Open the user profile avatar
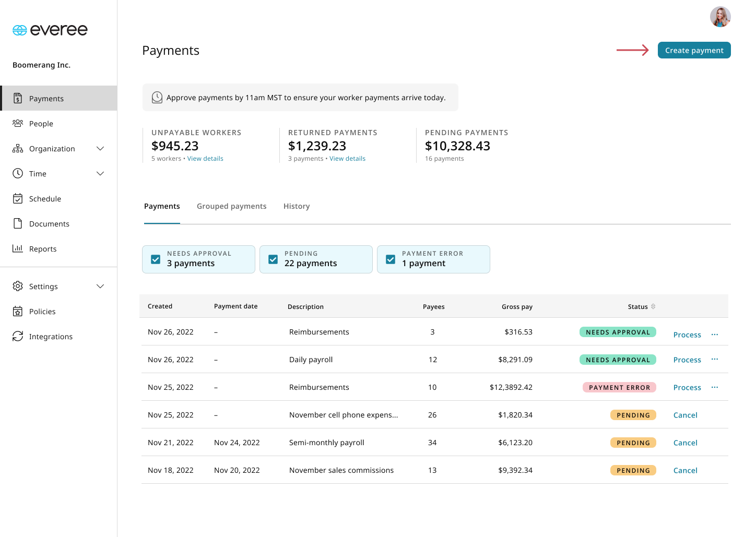 click(x=720, y=17)
